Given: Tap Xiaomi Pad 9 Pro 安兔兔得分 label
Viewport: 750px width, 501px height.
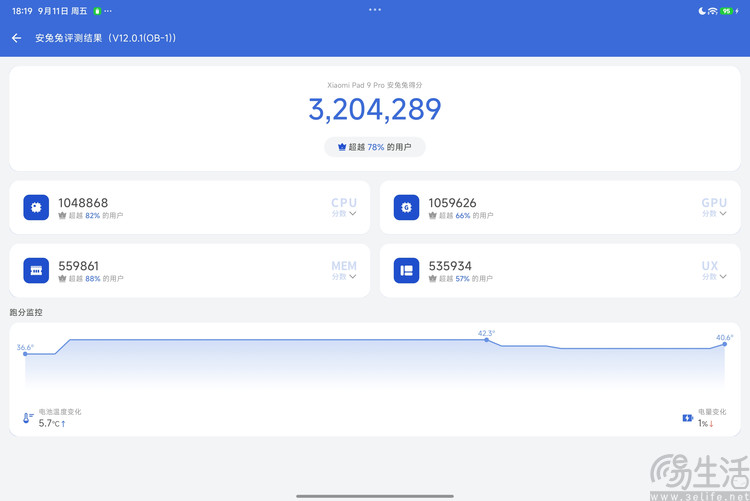Looking at the screenshot, I should [375, 85].
